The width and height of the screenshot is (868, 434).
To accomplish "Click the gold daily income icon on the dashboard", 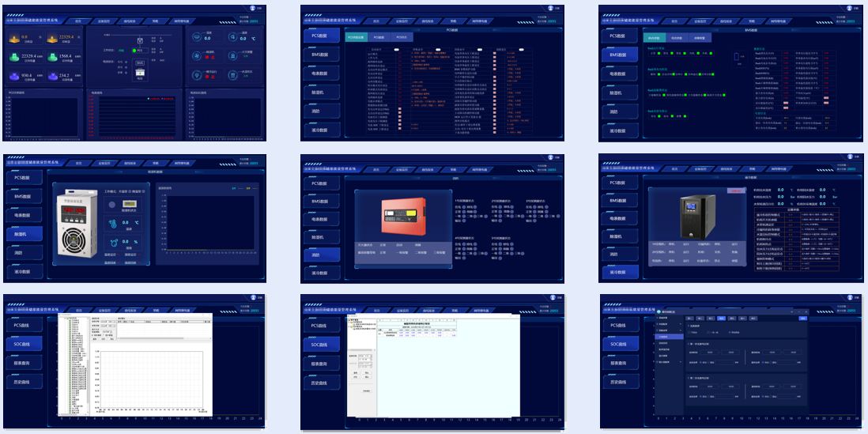I will (x=14, y=38).
